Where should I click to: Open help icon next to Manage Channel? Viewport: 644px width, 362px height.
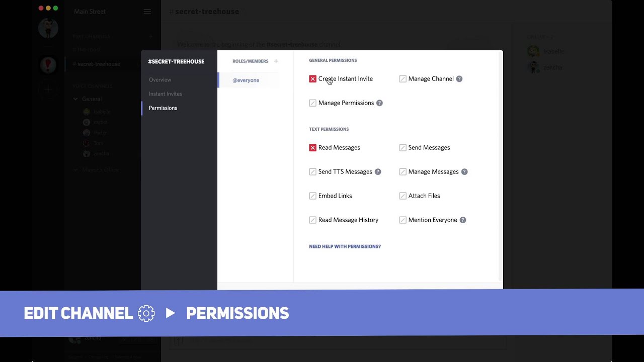tap(459, 79)
